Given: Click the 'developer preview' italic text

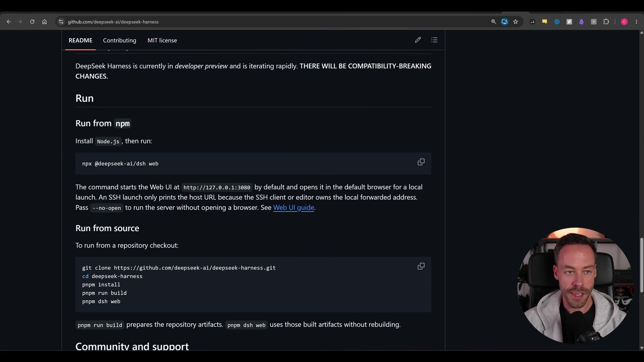Looking at the screenshot, I should tap(201, 66).
